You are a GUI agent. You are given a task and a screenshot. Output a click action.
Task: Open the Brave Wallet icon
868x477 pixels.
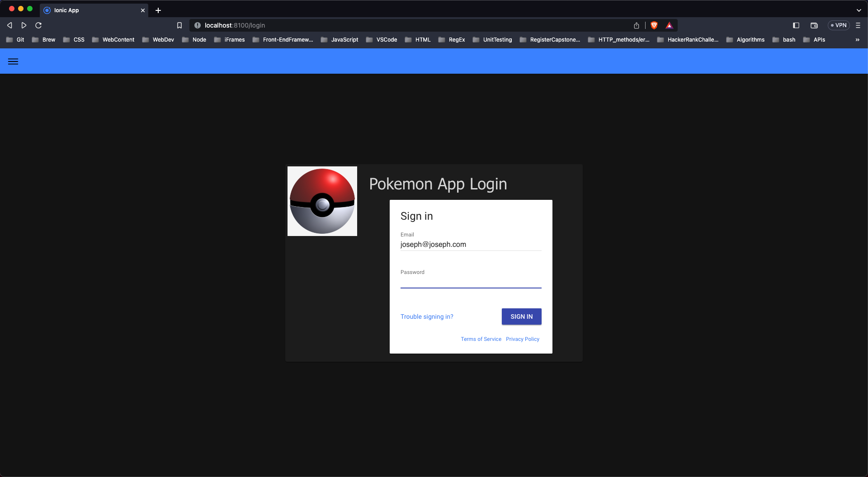[x=814, y=25]
